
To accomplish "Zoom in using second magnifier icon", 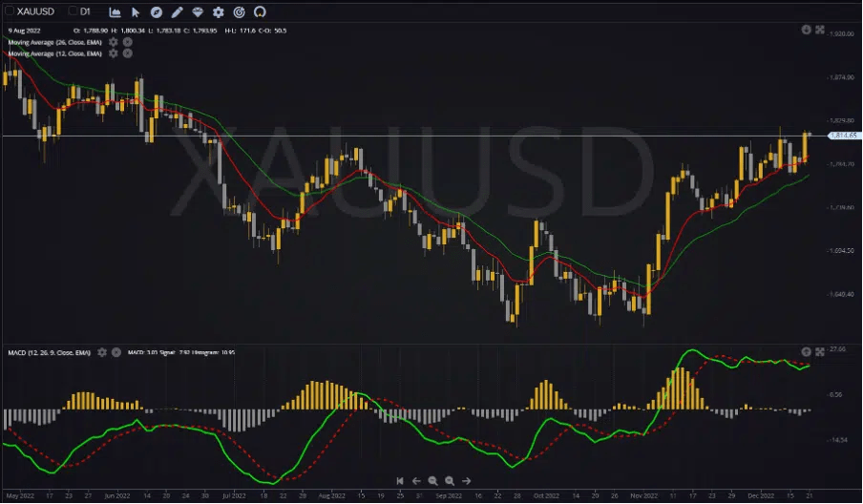I will pos(450,481).
